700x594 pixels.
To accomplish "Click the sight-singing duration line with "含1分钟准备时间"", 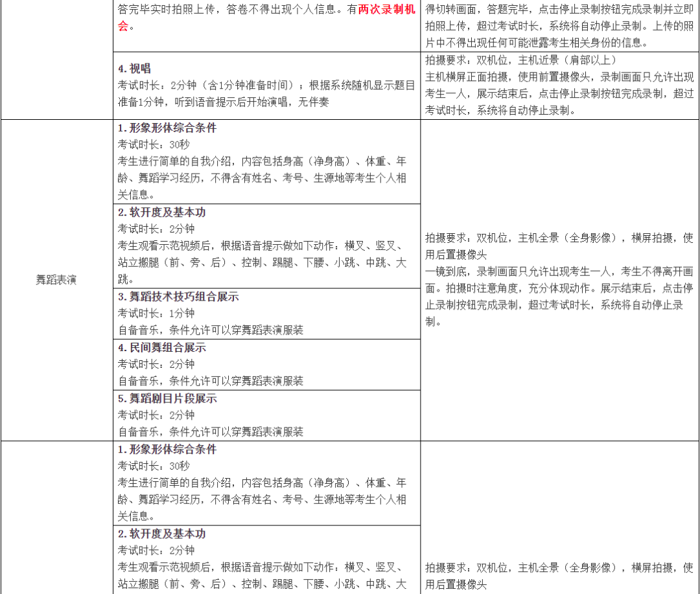I will coord(266,86).
